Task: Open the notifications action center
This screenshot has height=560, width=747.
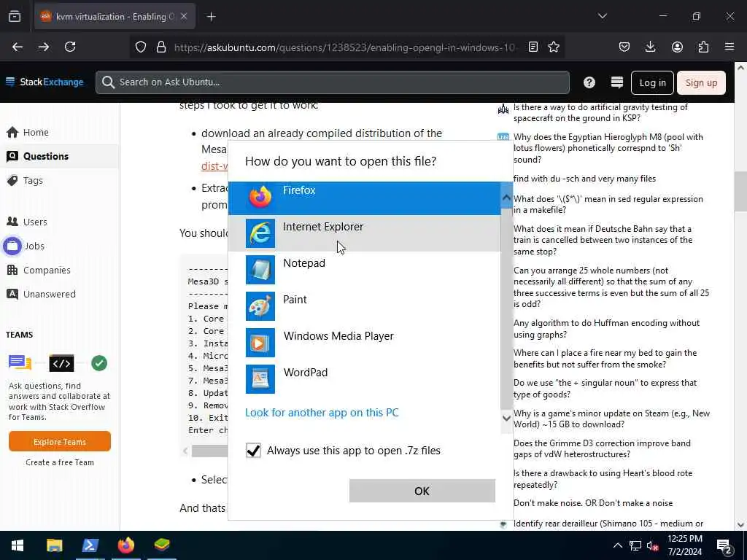Action: tap(724, 545)
